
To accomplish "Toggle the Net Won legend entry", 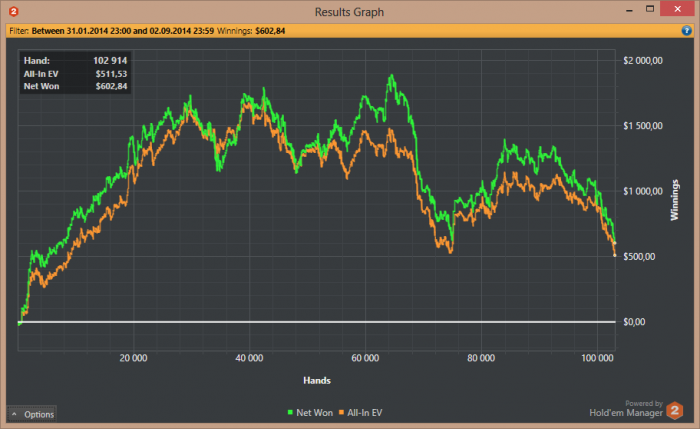I will tap(310, 413).
